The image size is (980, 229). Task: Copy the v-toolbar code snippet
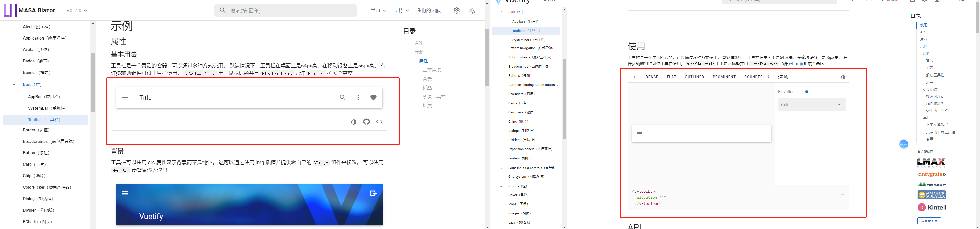click(x=842, y=192)
